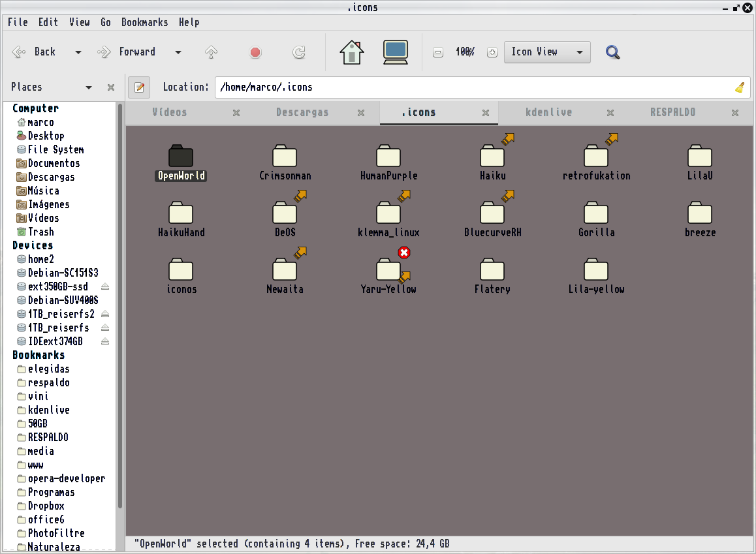Switch to the kdenlive tab
Image resolution: width=756 pixels, height=554 pixels.
(x=548, y=113)
